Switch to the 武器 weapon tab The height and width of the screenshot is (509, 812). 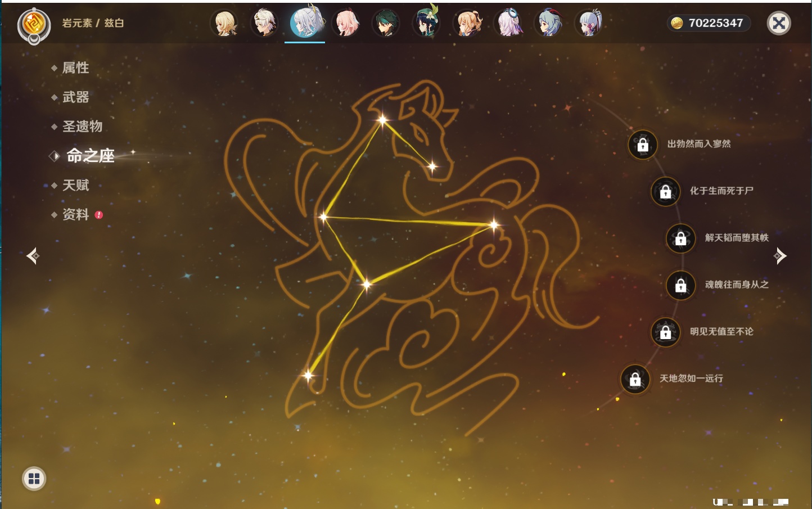(x=75, y=97)
